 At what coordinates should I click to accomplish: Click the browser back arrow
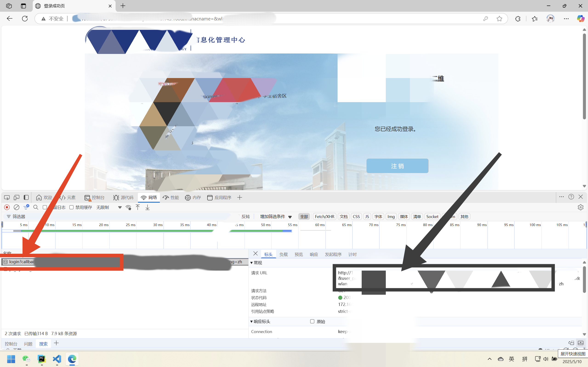tap(9, 18)
